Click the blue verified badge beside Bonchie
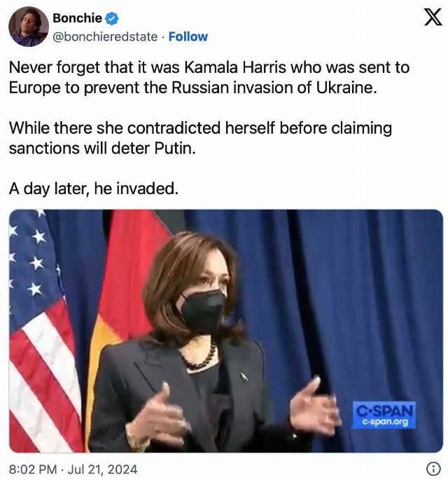Image resolution: width=448 pixels, height=480 pixels. tap(111, 18)
